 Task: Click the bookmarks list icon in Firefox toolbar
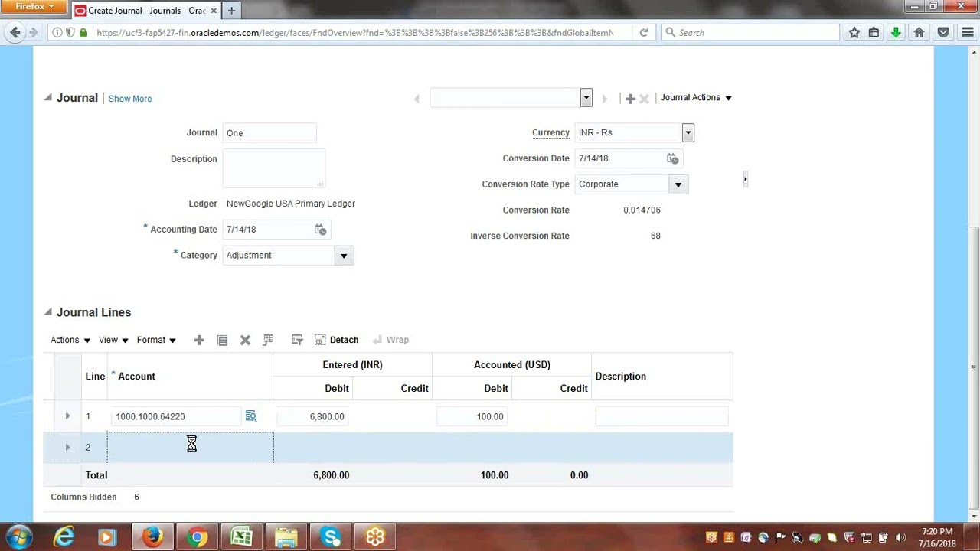874,32
